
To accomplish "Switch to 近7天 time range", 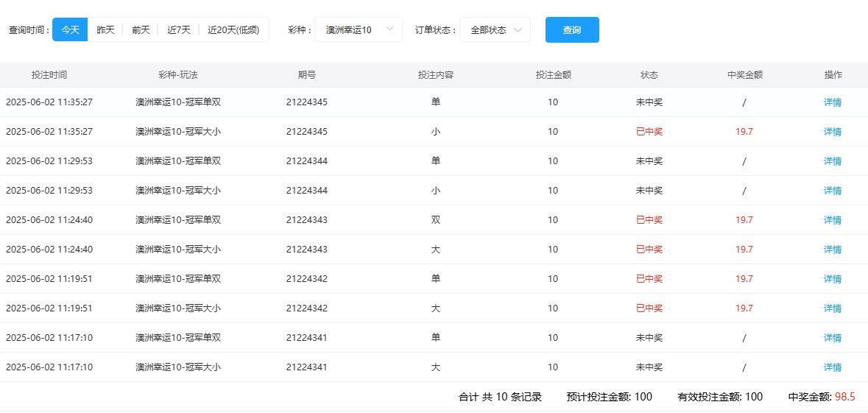I will tap(178, 30).
